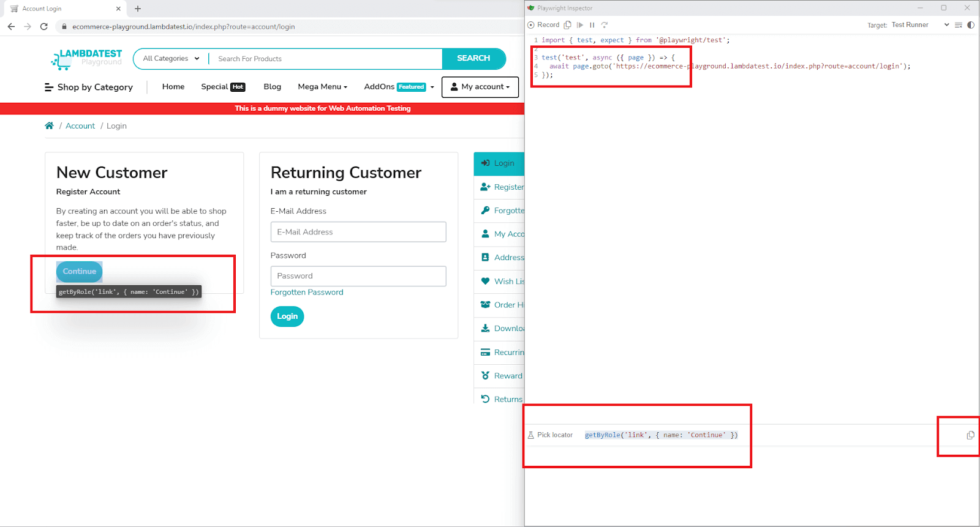The image size is (980, 527).
Task: Open My Account in the sidebar
Action: click(x=499, y=234)
